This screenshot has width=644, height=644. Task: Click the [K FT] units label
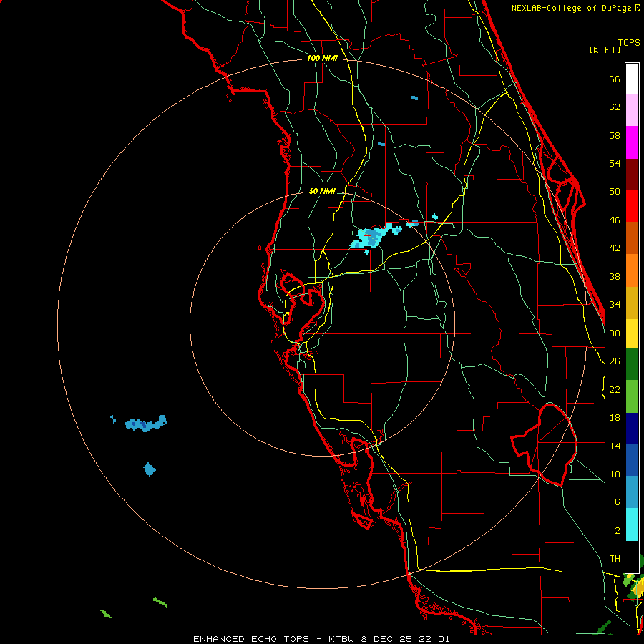point(605,49)
